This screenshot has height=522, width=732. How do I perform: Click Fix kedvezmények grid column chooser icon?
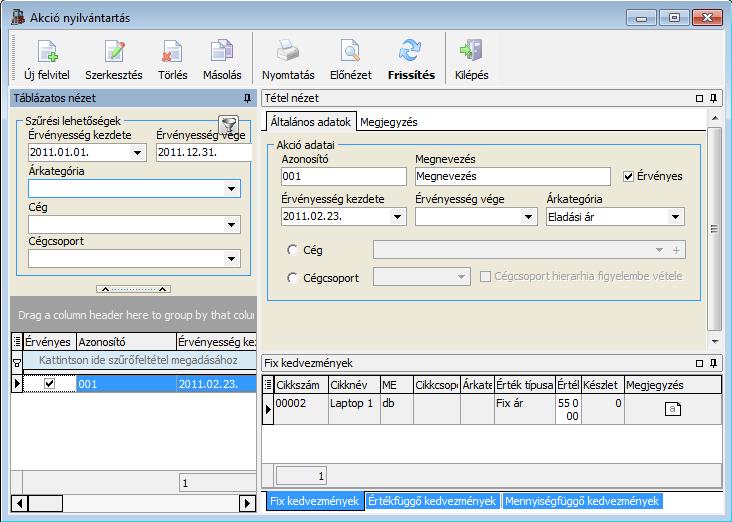268,385
